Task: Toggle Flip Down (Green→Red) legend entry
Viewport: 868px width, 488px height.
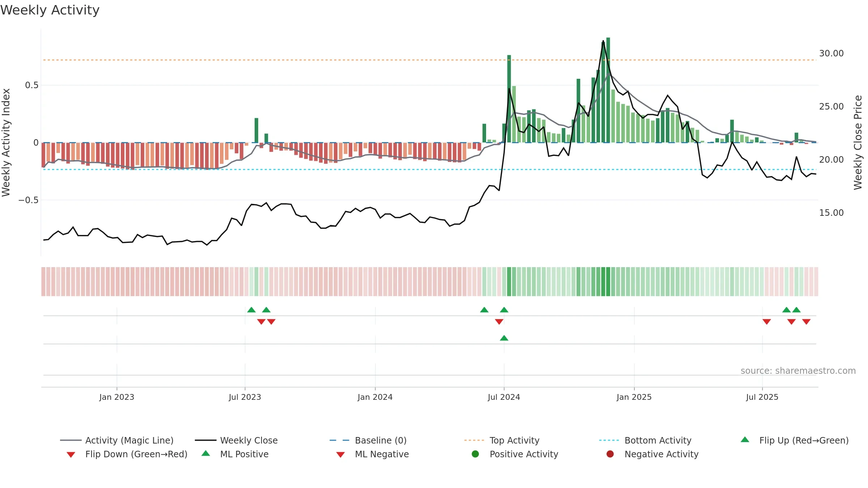Action: 127,454
